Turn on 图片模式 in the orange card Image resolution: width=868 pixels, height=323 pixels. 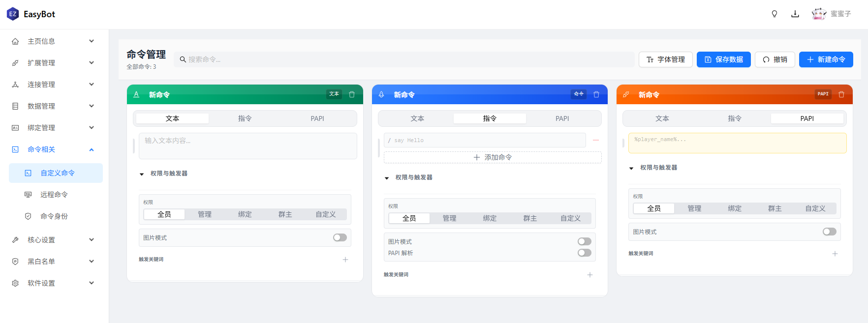coord(830,232)
